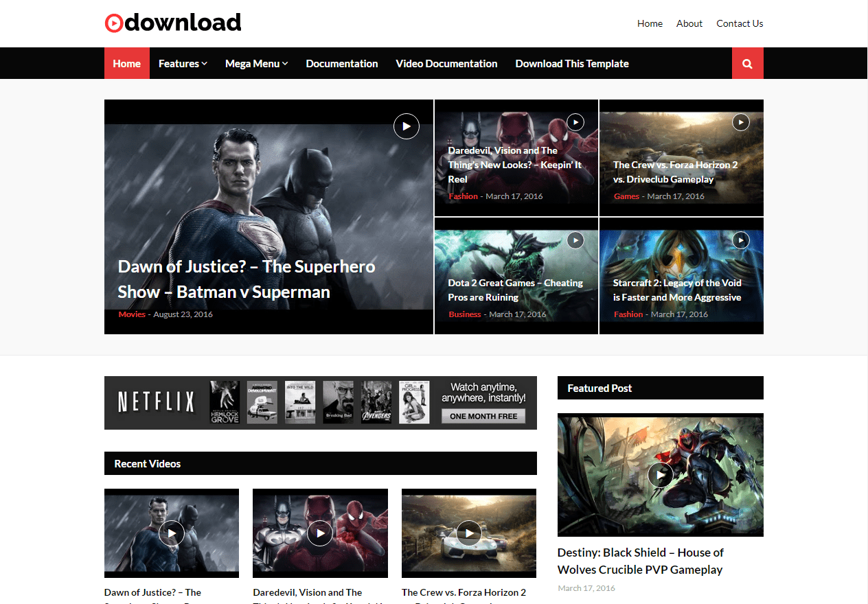Click the Avengers poster in Netflix banner

(376, 402)
